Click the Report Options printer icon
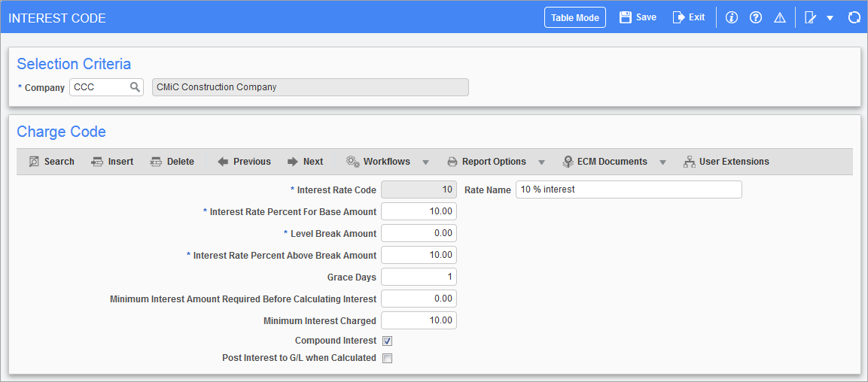This screenshot has height=382, width=868. pos(452,162)
